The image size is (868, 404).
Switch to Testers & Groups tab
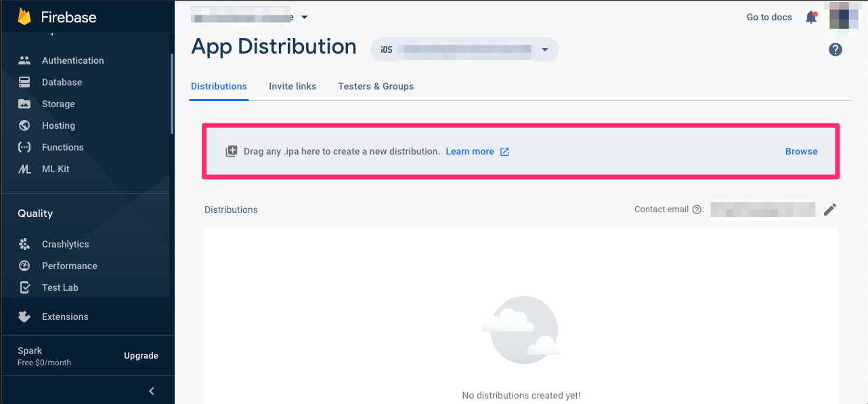tap(376, 86)
